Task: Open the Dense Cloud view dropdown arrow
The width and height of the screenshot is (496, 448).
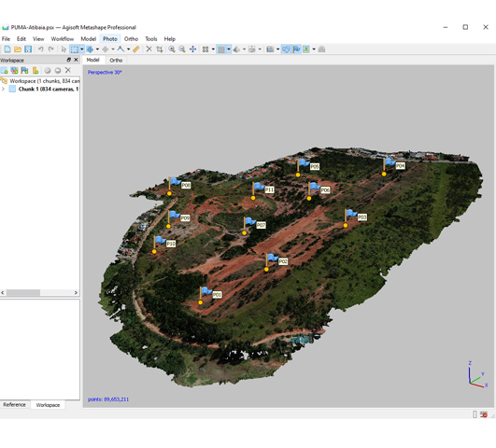Action: click(229, 49)
